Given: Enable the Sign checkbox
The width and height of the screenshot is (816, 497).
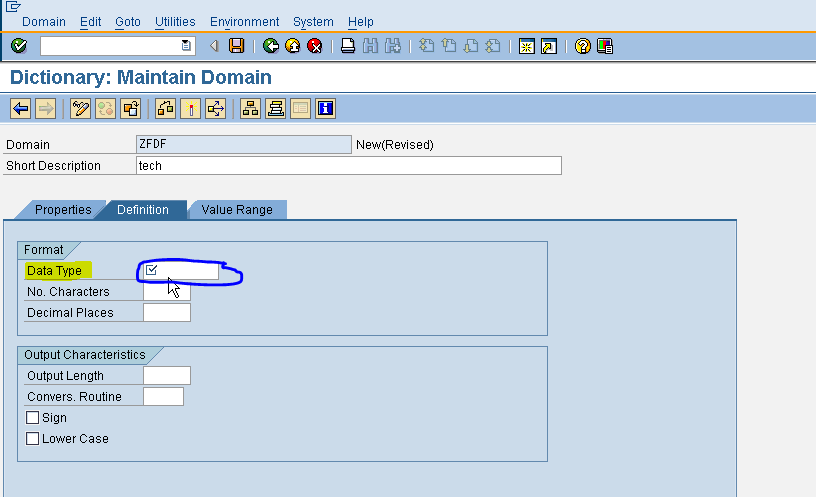Looking at the screenshot, I should 32,417.
